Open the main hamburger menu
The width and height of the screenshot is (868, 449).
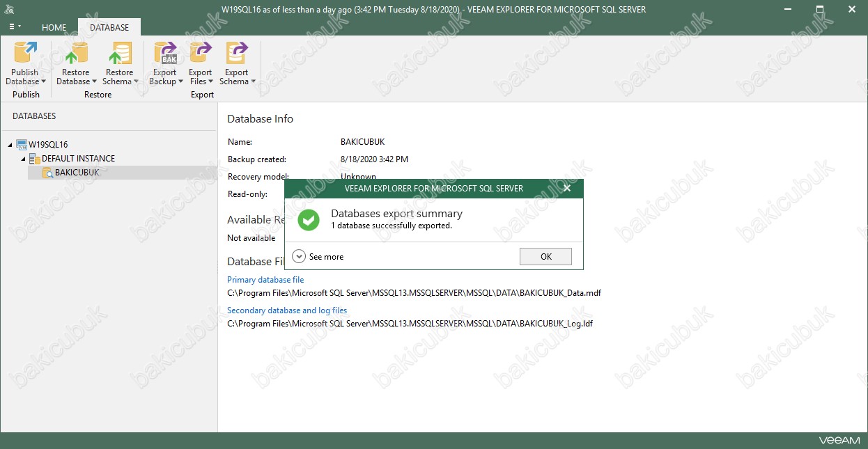(13, 26)
